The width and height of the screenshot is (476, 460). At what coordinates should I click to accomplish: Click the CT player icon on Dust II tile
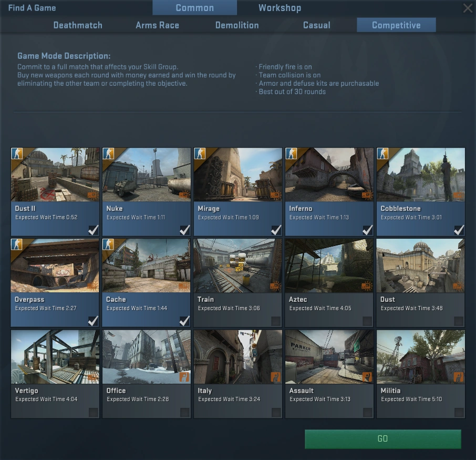coord(17,153)
